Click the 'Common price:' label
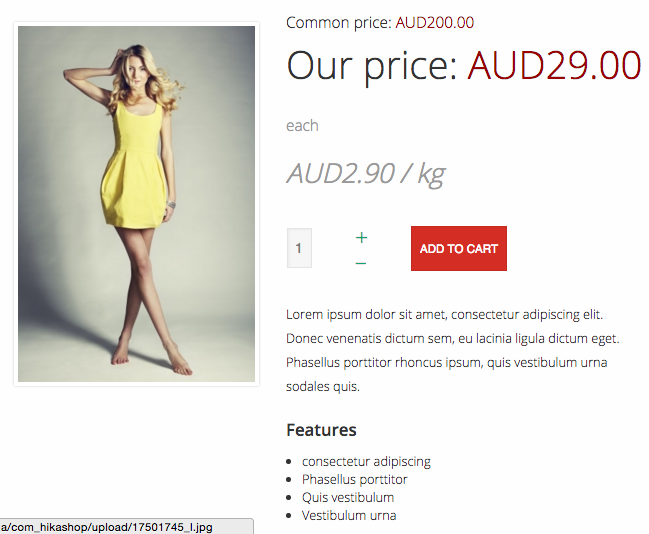 (x=339, y=22)
